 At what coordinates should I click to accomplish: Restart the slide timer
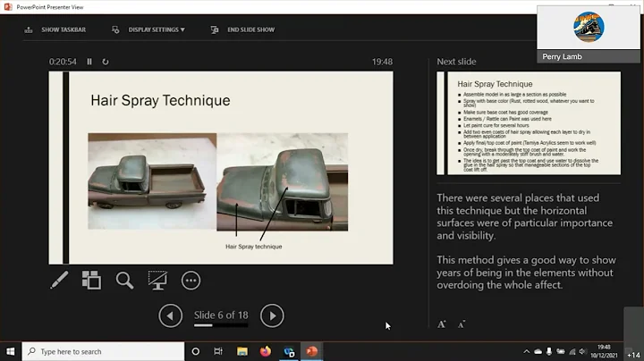click(106, 62)
